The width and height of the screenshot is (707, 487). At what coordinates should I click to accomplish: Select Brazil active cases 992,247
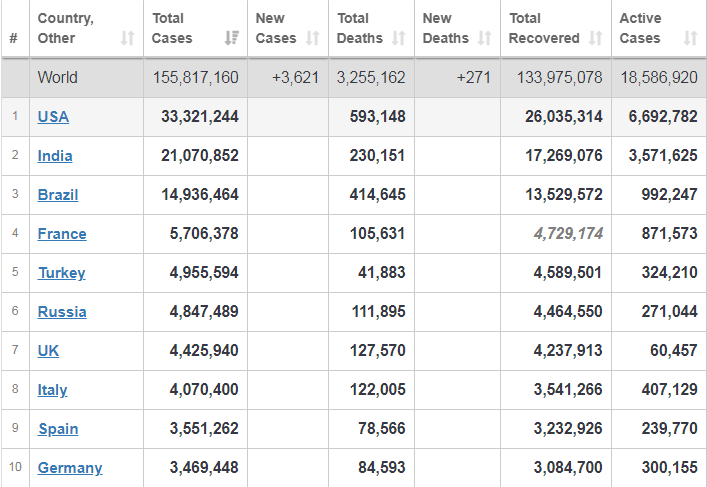(x=670, y=195)
